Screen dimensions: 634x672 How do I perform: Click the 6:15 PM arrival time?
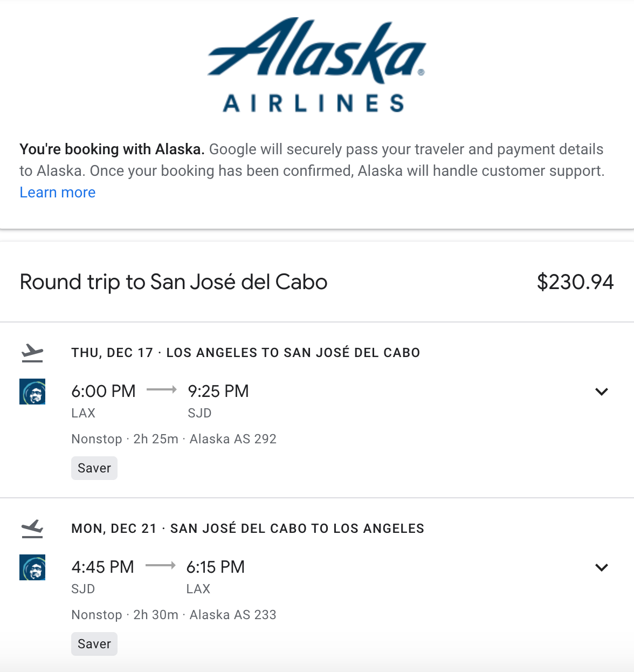tap(216, 567)
